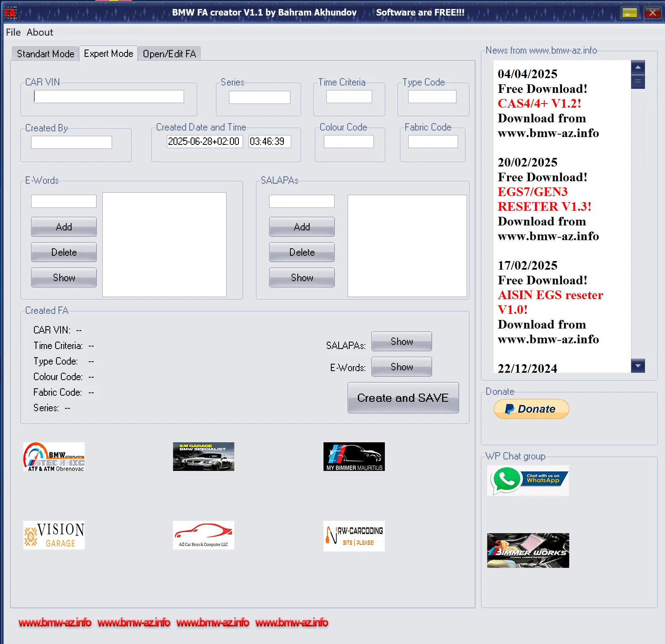Open the File menu
This screenshot has width=665, height=644.
(13, 32)
